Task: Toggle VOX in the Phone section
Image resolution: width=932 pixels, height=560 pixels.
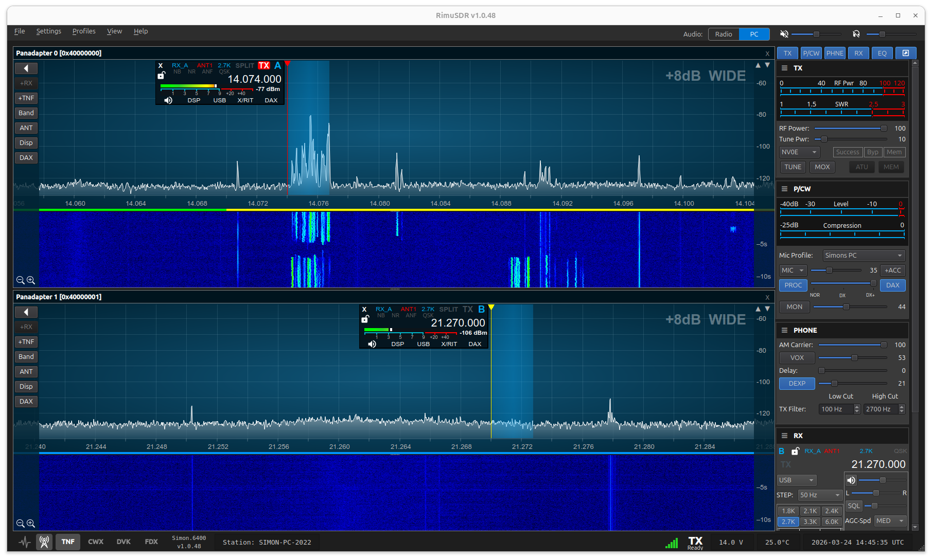Action: pyautogui.click(x=797, y=357)
